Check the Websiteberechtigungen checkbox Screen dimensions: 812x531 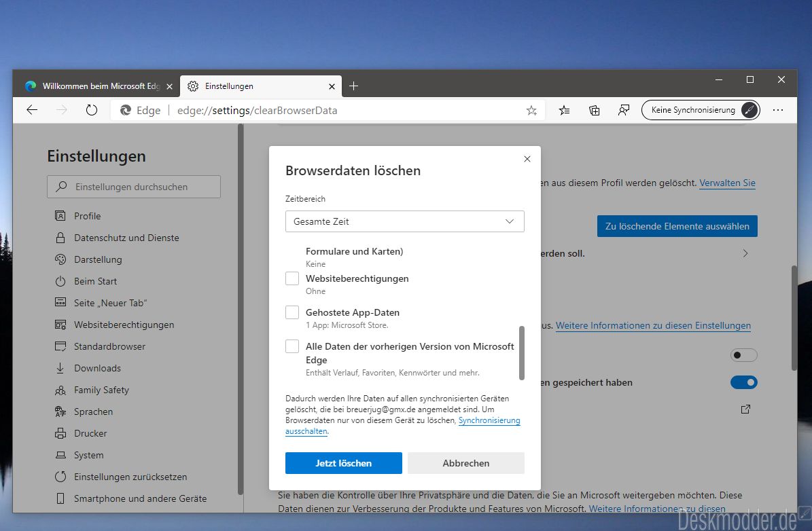pyautogui.click(x=292, y=278)
